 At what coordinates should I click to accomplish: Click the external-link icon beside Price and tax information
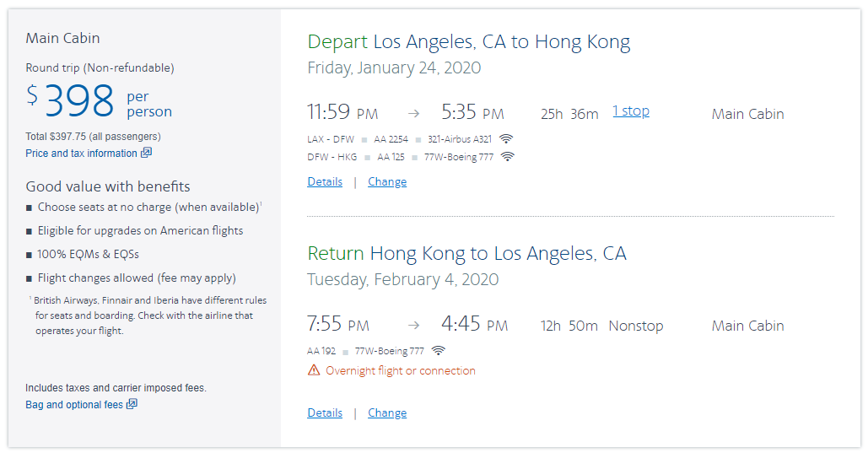pos(147,153)
